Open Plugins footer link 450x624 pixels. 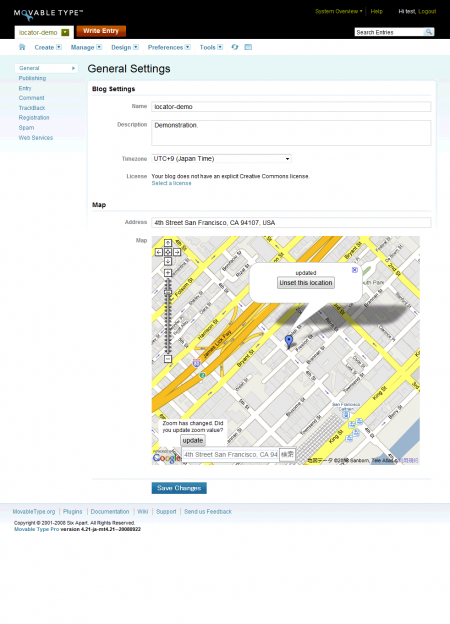pyautogui.click(x=72, y=511)
